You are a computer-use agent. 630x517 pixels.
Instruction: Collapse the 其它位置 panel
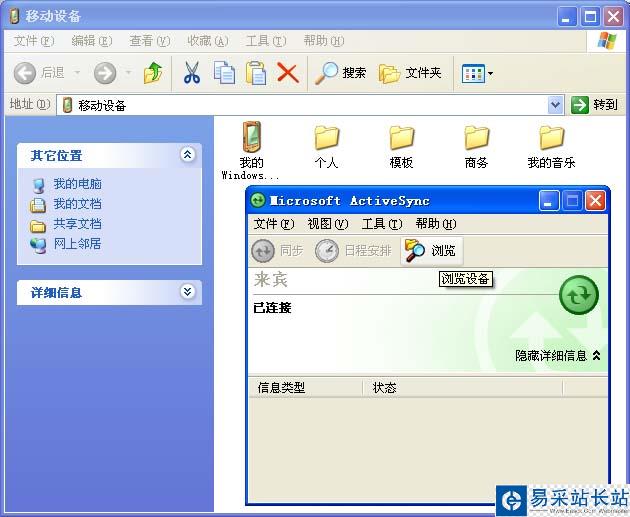coord(187,155)
